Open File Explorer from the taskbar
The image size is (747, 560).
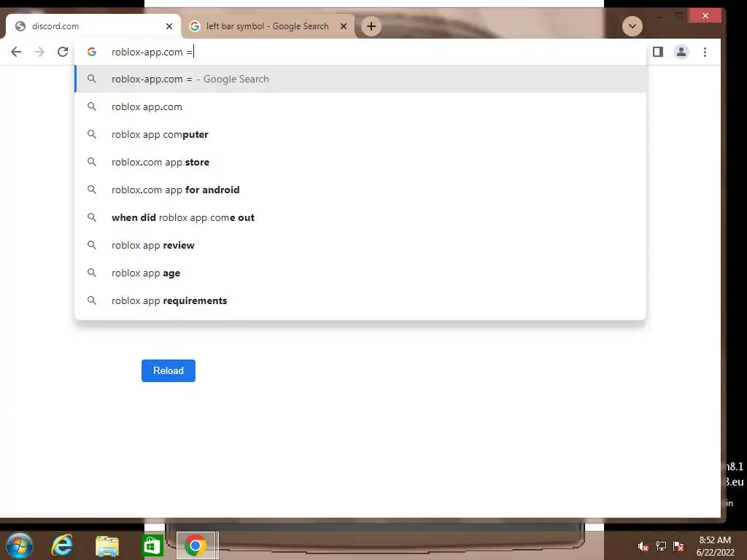(107, 545)
